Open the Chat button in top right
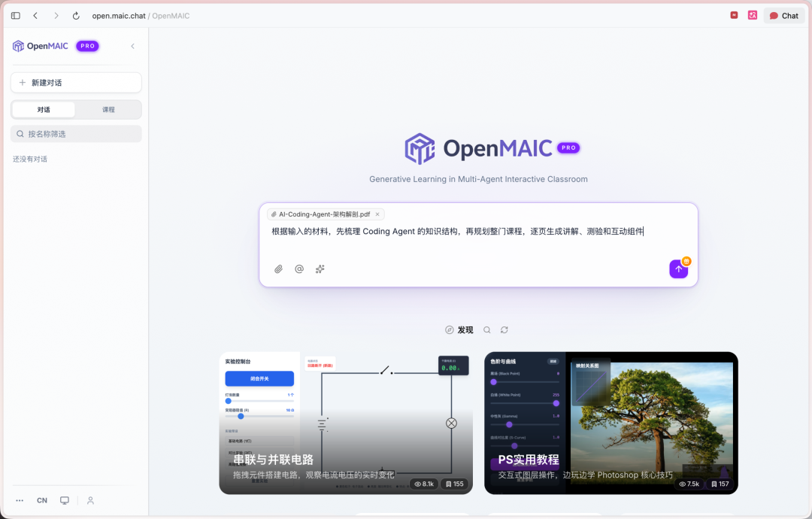Screen dimensions: 812x519 pos(784,16)
